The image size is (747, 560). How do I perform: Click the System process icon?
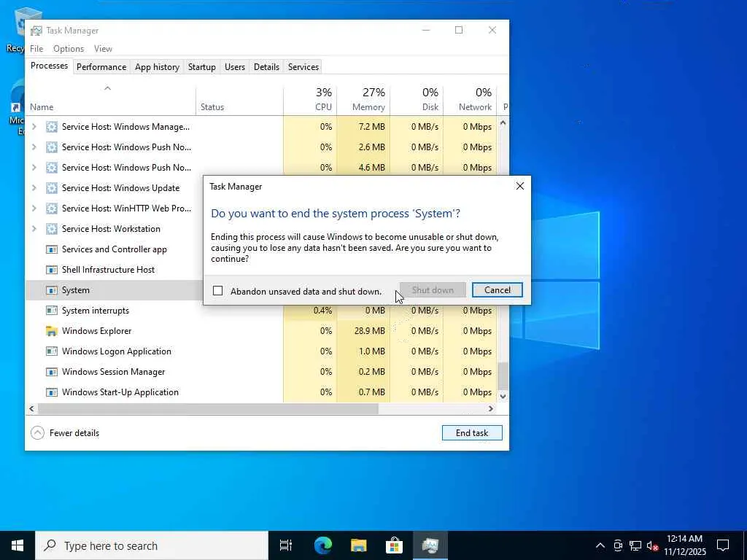coord(52,290)
